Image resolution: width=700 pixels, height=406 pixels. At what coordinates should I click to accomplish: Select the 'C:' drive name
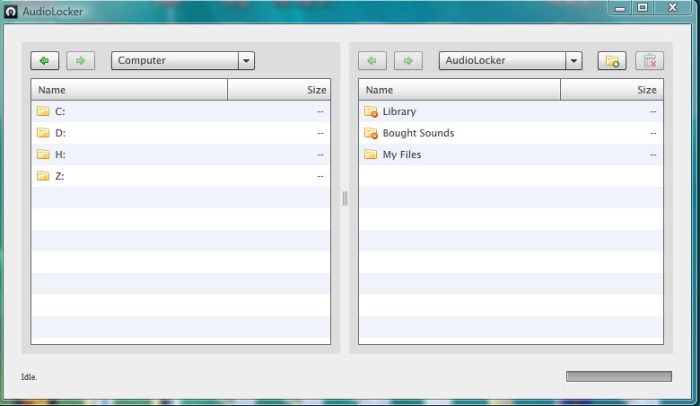tap(60, 112)
